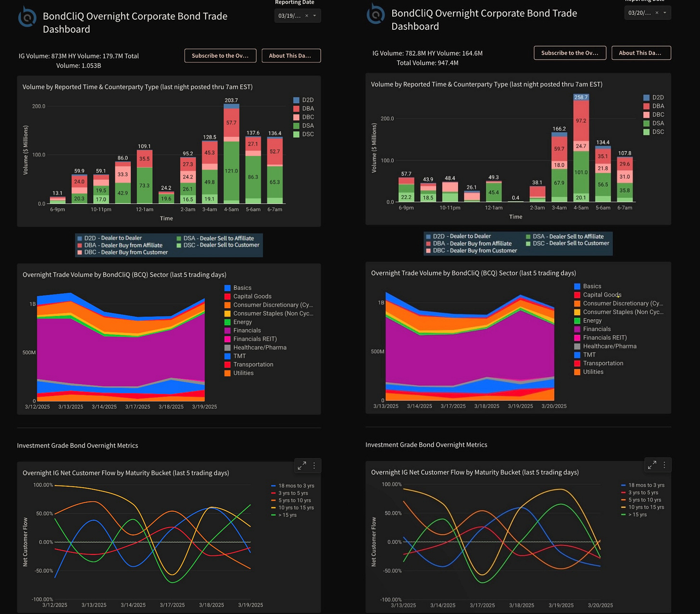Image resolution: width=700 pixels, height=614 pixels.
Task: Click the 258.7 bar total in 03/20 chart
Action: coord(581,97)
